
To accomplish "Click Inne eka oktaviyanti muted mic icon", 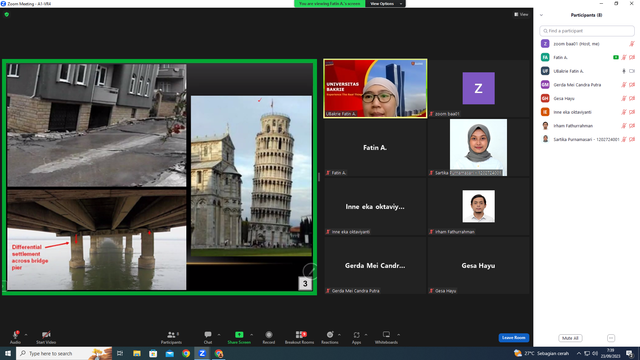I will click(624, 112).
